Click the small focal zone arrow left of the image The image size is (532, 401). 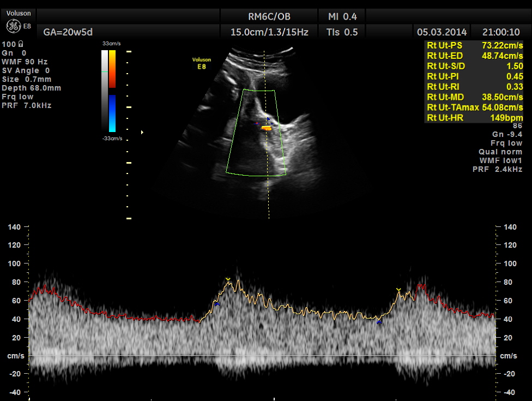(143, 132)
